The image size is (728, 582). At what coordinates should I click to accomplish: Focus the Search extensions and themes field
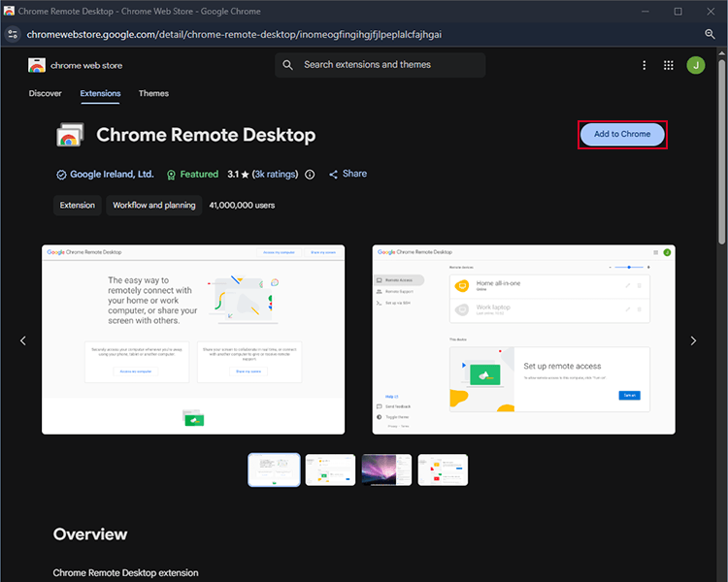(381, 65)
